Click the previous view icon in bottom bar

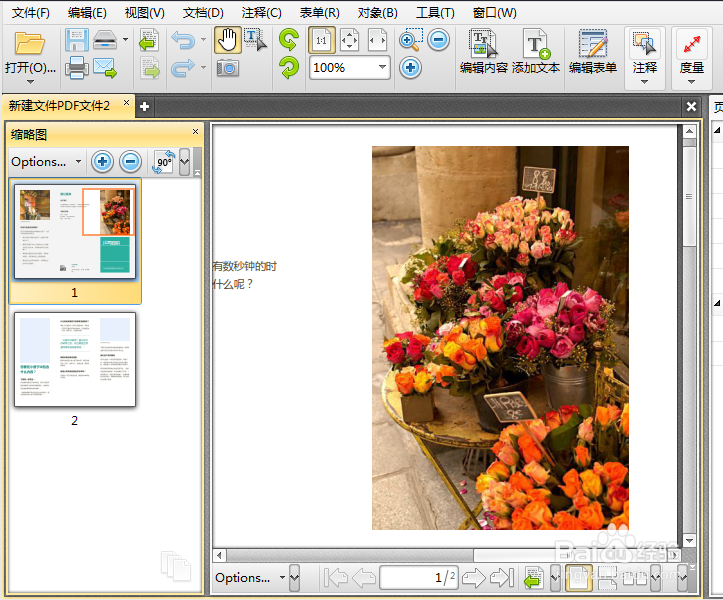pyautogui.click(x=533, y=577)
